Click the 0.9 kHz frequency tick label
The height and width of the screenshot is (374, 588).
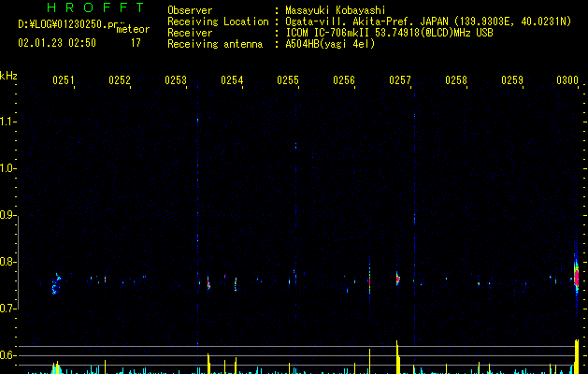pyautogui.click(x=8, y=215)
